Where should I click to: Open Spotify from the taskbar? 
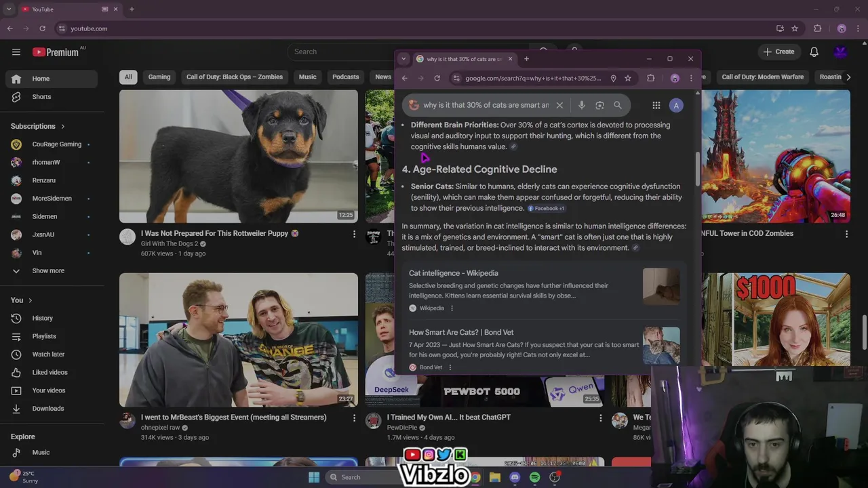click(x=534, y=477)
